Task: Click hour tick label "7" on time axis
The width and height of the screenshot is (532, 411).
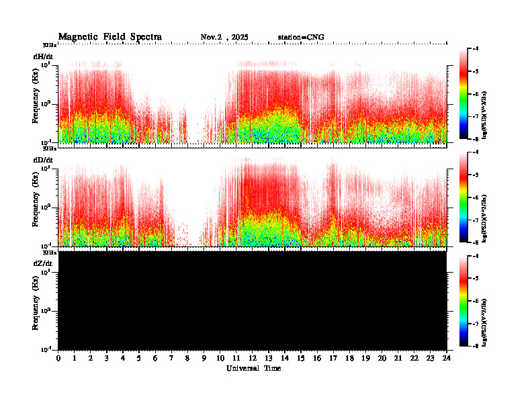Action: (172, 359)
